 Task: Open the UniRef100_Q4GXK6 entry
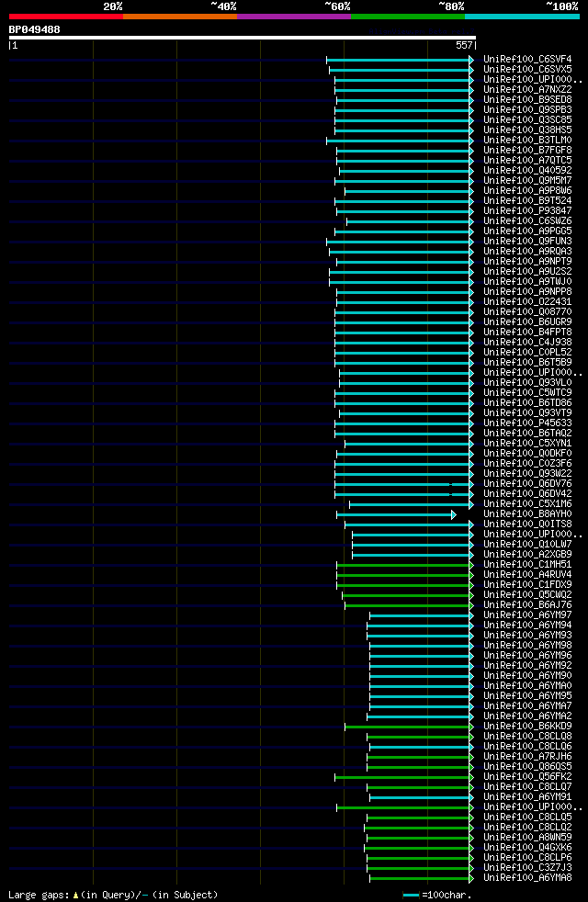[x=527, y=848]
